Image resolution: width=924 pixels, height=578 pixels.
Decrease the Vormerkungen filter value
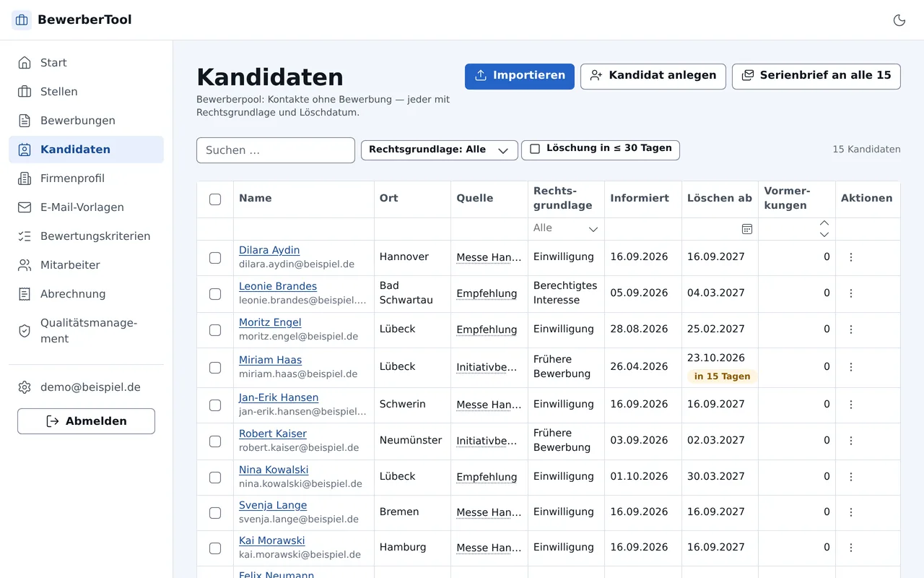[x=824, y=234]
